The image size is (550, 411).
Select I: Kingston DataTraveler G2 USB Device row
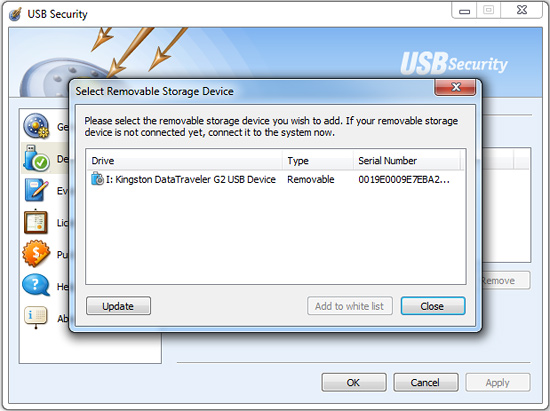tap(275, 179)
